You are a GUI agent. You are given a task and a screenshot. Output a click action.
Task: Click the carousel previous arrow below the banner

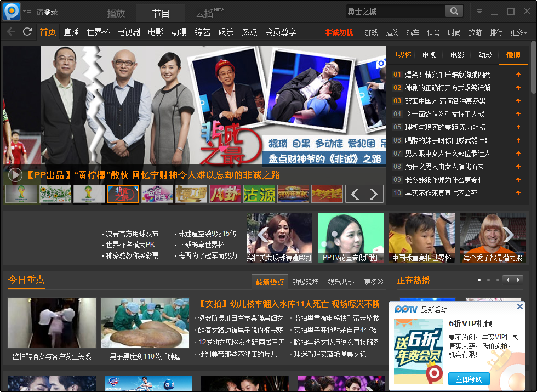(355, 194)
